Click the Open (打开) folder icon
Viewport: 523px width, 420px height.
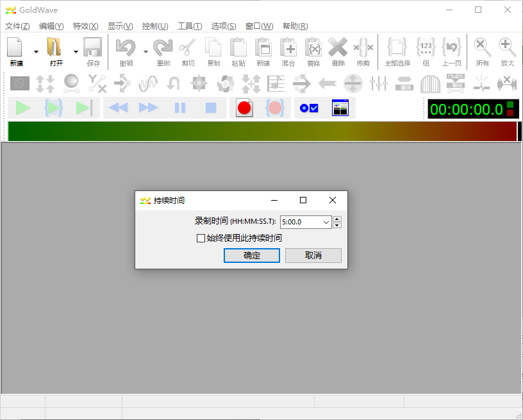coord(56,49)
